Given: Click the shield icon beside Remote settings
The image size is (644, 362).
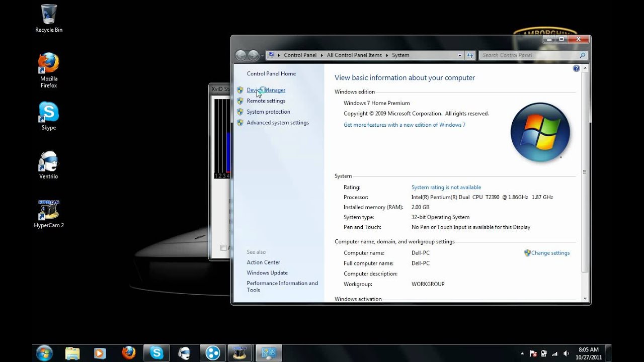Looking at the screenshot, I should (240, 101).
